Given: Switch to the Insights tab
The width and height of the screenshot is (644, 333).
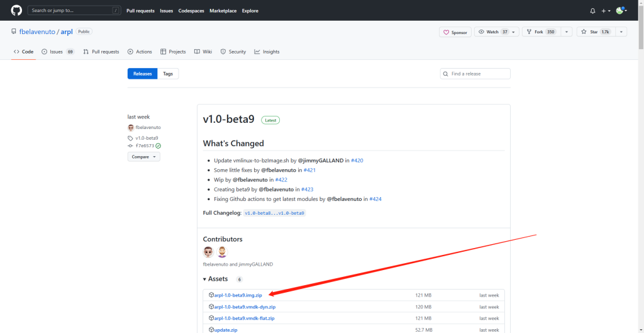Looking at the screenshot, I should 267,52.
